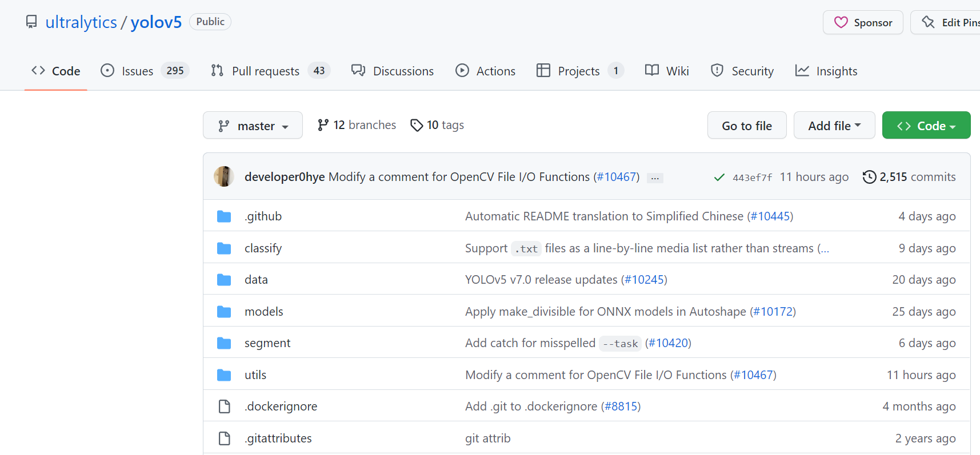This screenshot has height=455, width=980.
Task: Switch to the Projects tab
Action: [x=580, y=71]
